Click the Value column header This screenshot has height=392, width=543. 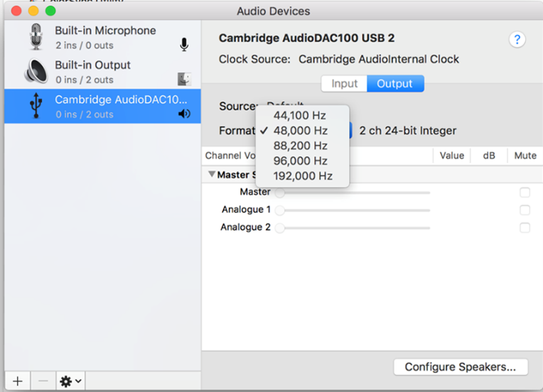(x=451, y=156)
